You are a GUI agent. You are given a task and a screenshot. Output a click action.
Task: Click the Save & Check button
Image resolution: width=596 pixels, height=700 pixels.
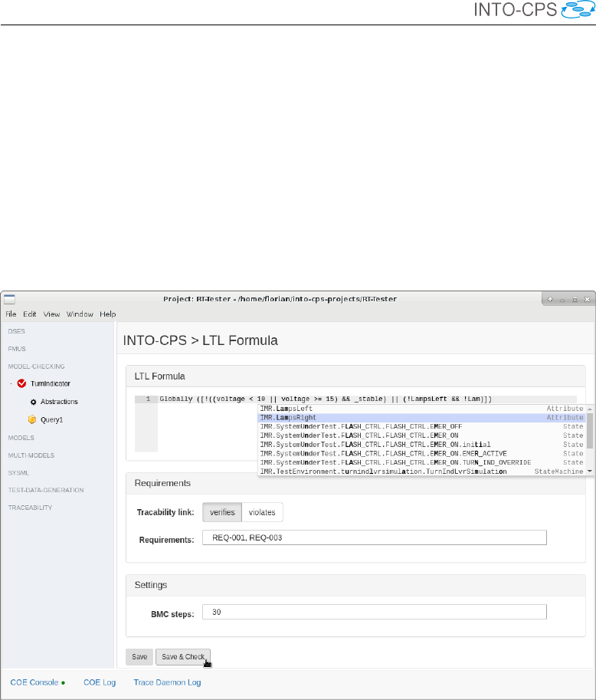tap(183, 657)
